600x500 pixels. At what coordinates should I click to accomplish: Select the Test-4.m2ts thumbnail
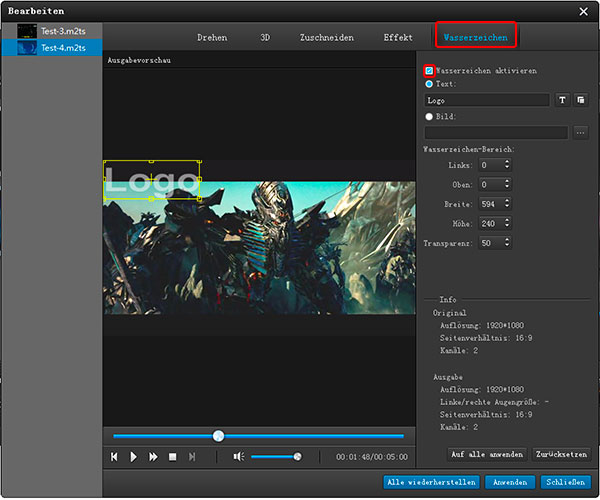click(27, 48)
